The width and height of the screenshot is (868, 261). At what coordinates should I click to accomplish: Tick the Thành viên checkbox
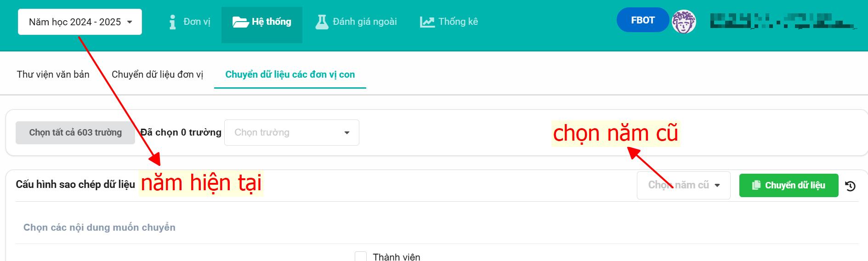coord(361,256)
